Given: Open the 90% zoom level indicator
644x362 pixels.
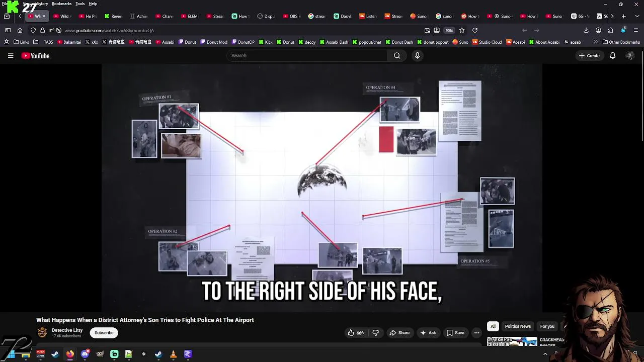Looking at the screenshot, I should (449, 30).
